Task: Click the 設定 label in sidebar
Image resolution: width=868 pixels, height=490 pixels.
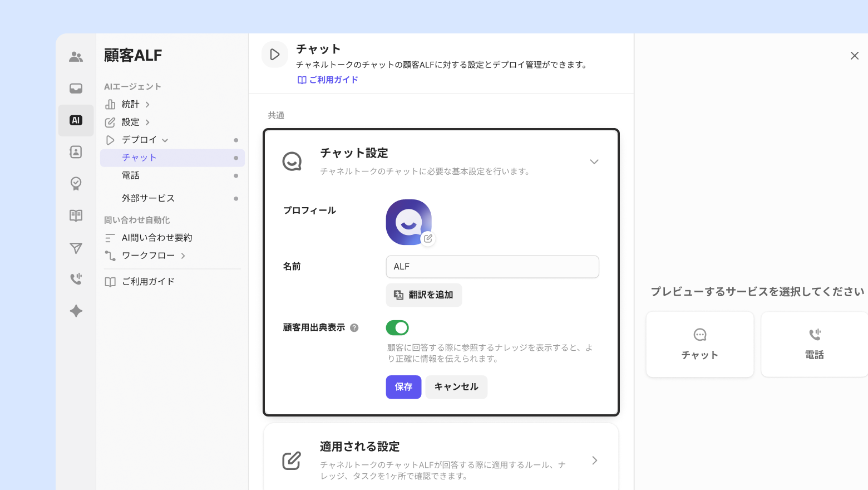Action: tap(131, 122)
